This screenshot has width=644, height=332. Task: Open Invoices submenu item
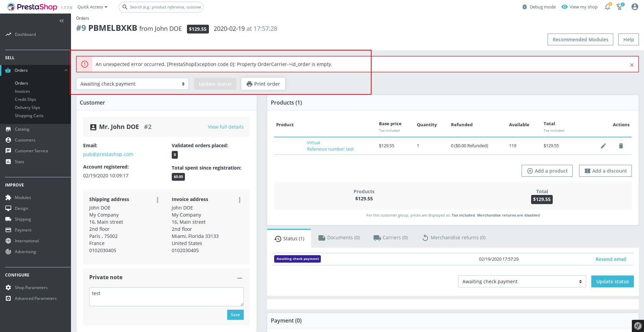[22, 91]
